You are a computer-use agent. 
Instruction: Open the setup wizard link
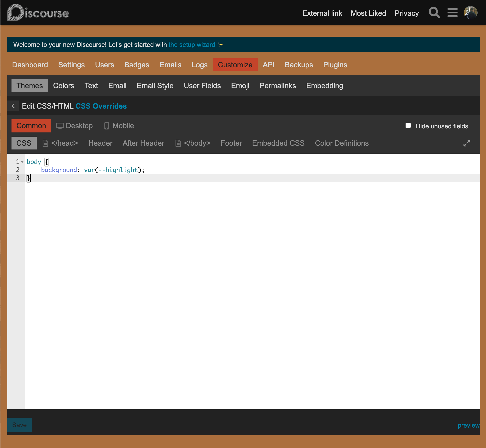coord(192,45)
